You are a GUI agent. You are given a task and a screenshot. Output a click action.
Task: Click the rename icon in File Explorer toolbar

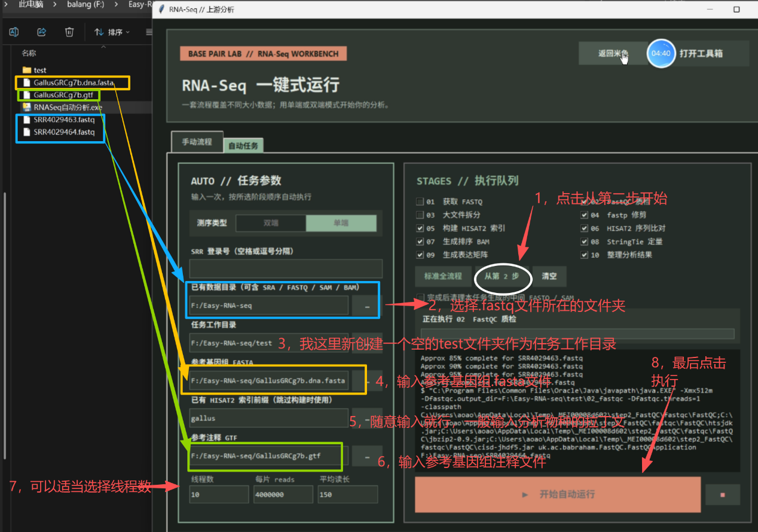[x=14, y=32]
